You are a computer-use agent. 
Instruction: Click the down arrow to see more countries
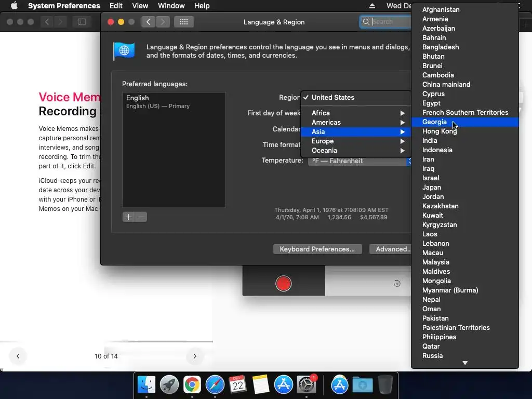(x=465, y=363)
